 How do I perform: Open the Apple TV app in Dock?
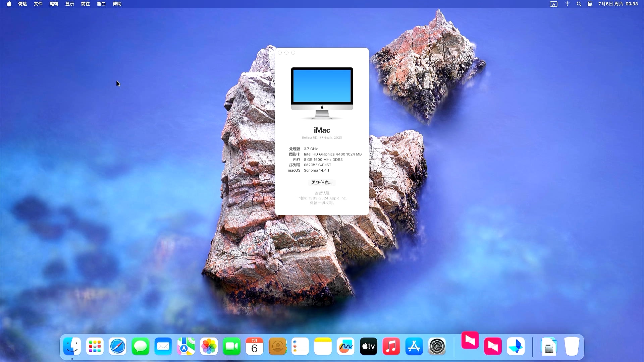pyautogui.click(x=369, y=347)
